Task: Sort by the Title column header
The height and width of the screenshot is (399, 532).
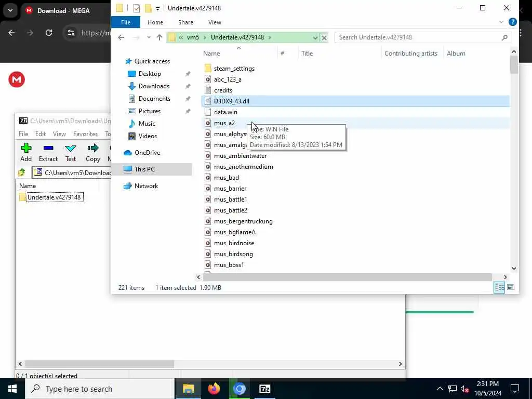Action: [307, 54]
